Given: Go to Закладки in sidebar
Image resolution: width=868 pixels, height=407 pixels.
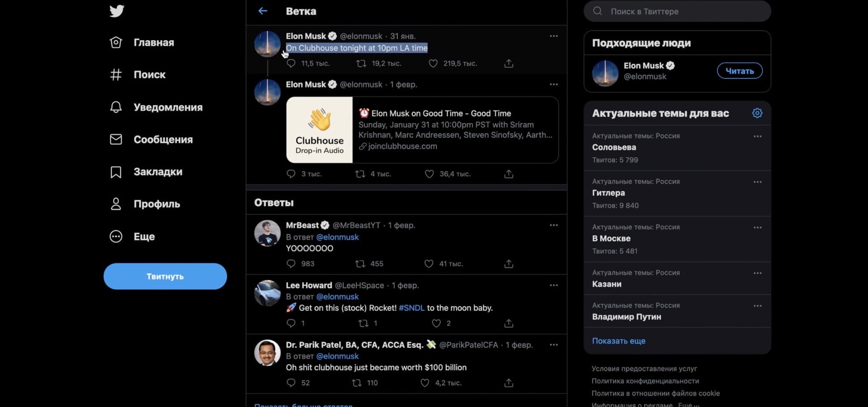Looking at the screenshot, I should coord(158,172).
